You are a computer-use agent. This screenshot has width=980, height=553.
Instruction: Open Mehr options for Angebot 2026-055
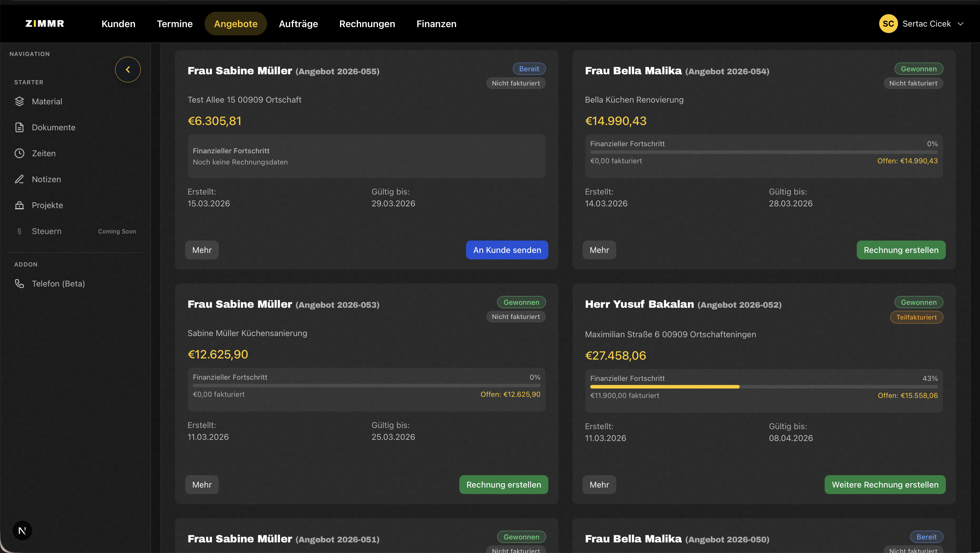(x=202, y=250)
